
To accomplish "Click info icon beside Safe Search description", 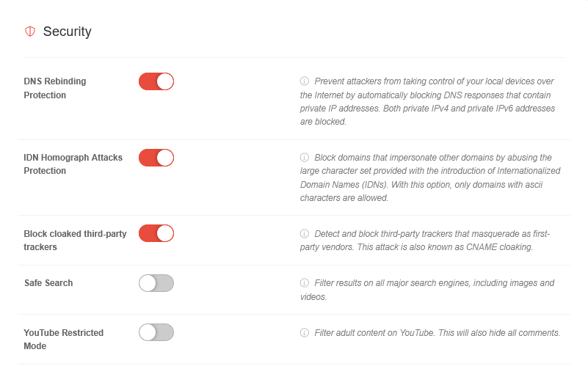I will coord(305,283).
